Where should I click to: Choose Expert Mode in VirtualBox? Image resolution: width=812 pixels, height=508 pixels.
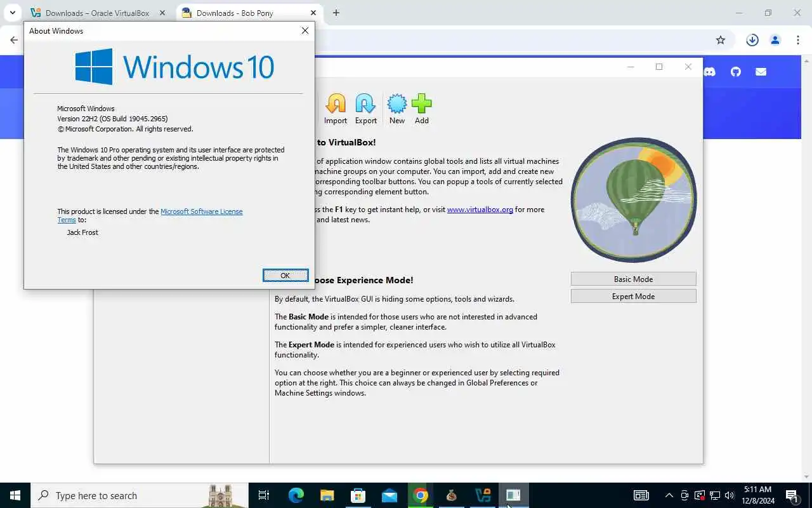(x=633, y=296)
